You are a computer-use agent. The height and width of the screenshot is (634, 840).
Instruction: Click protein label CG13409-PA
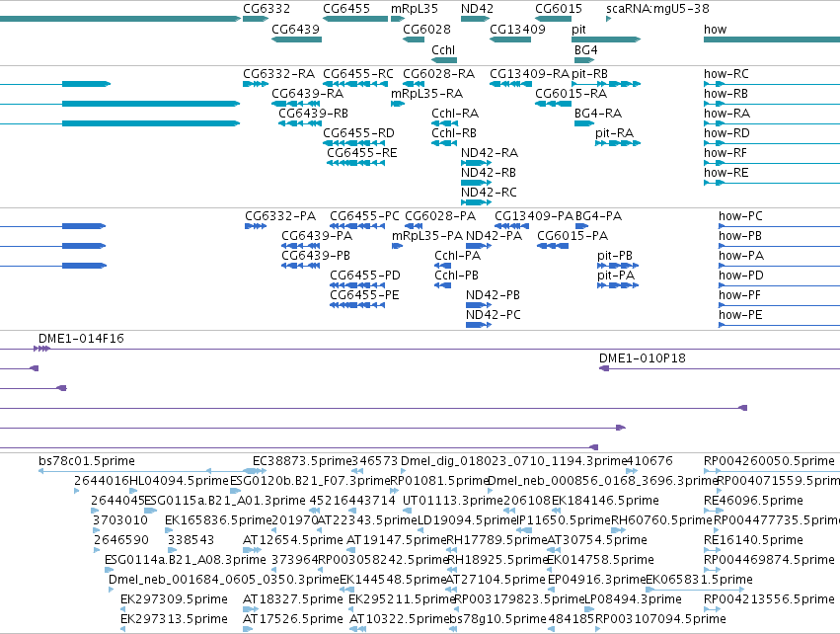click(x=534, y=216)
